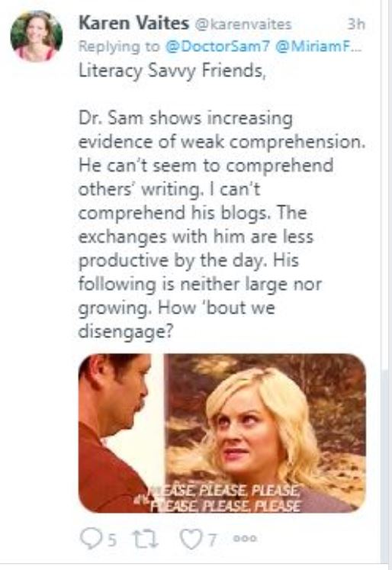Click the Karen Vaites display name
This screenshot has width=392, height=570.
pos(134,24)
